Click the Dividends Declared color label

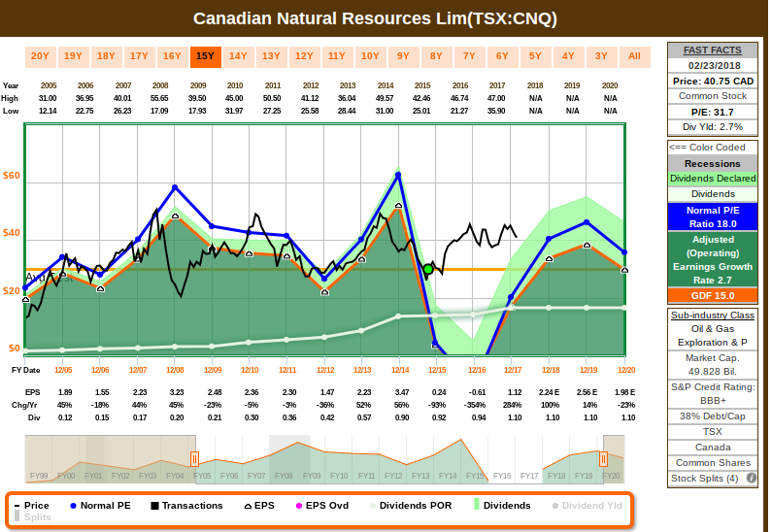[713, 179]
